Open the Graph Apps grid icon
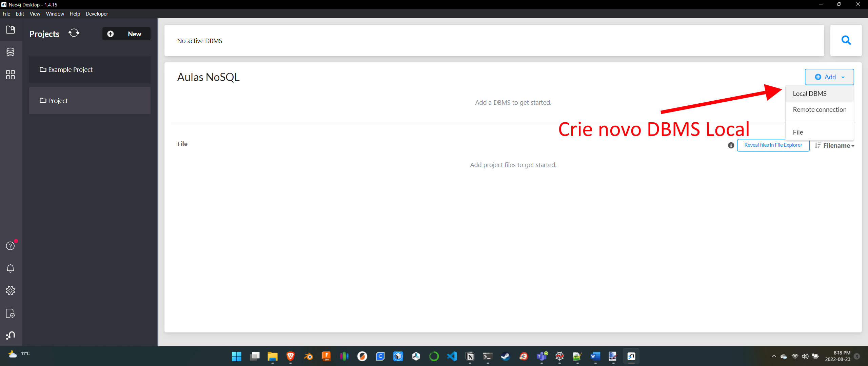Image resolution: width=868 pixels, height=366 pixels. 11,75
